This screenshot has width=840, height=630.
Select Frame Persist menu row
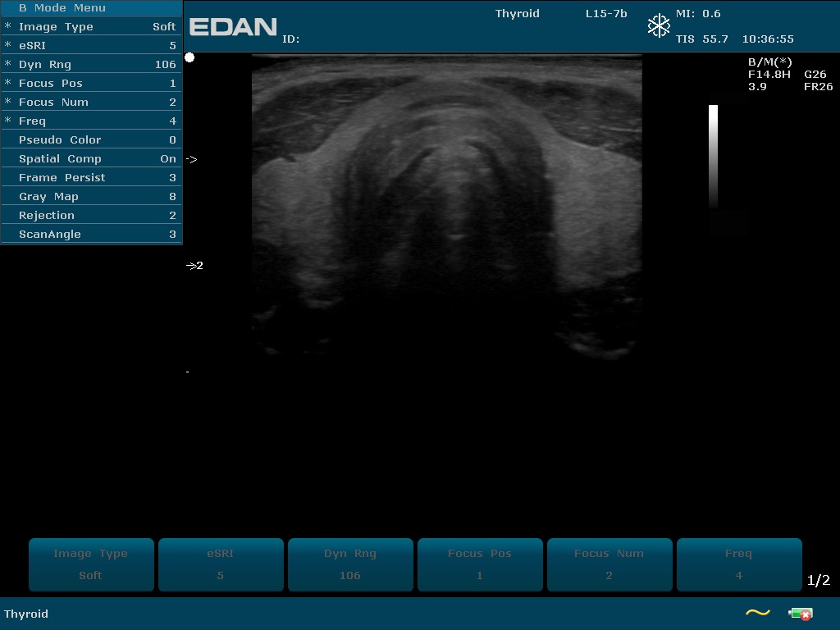[x=91, y=178]
